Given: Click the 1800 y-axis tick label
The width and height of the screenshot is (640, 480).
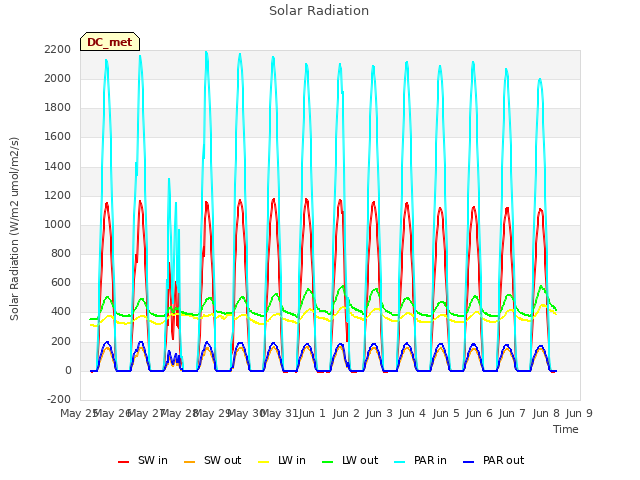Looking at the screenshot, I should point(58,108).
